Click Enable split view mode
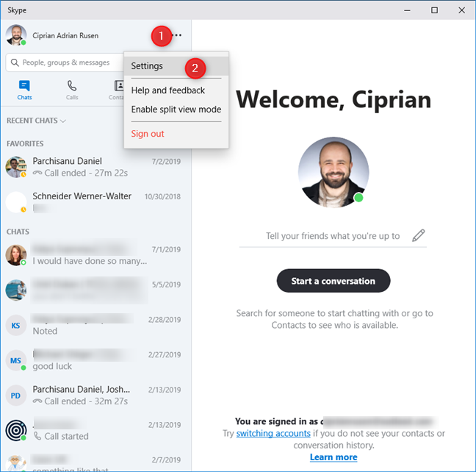Screen dimensions: 476x472 coord(176,110)
